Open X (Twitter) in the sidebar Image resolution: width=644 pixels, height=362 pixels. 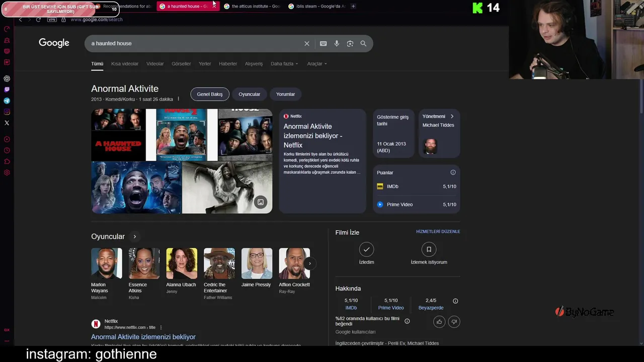(x=7, y=123)
